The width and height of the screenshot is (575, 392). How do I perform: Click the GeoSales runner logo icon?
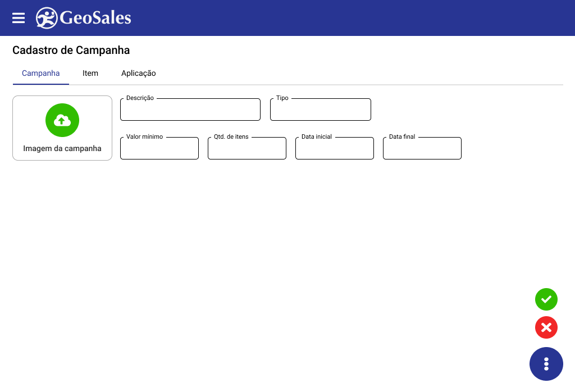[x=46, y=18]
